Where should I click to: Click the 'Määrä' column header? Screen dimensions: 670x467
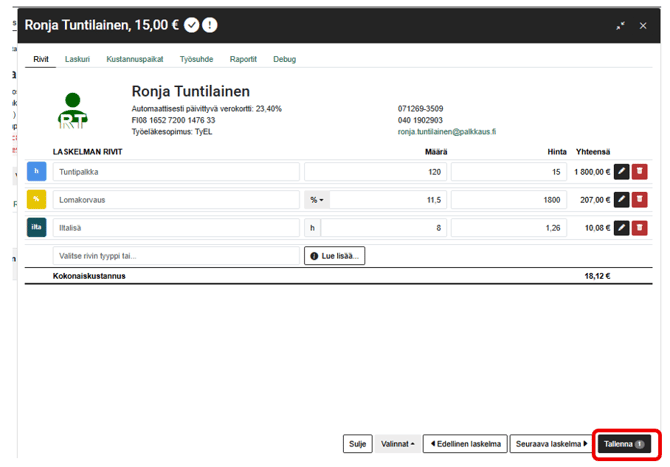click(436, 152)
